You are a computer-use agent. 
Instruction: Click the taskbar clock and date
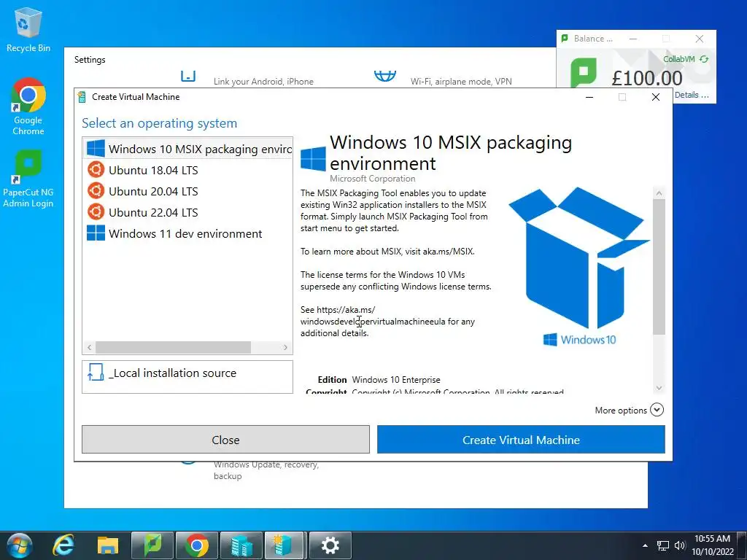[713, 545]
